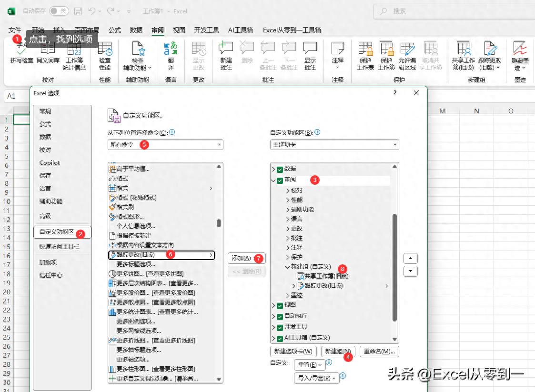Click the ribbon tree vertical scrollbar thumb
This screenshot has width=535, height=392.
click(x=394, y=268)
